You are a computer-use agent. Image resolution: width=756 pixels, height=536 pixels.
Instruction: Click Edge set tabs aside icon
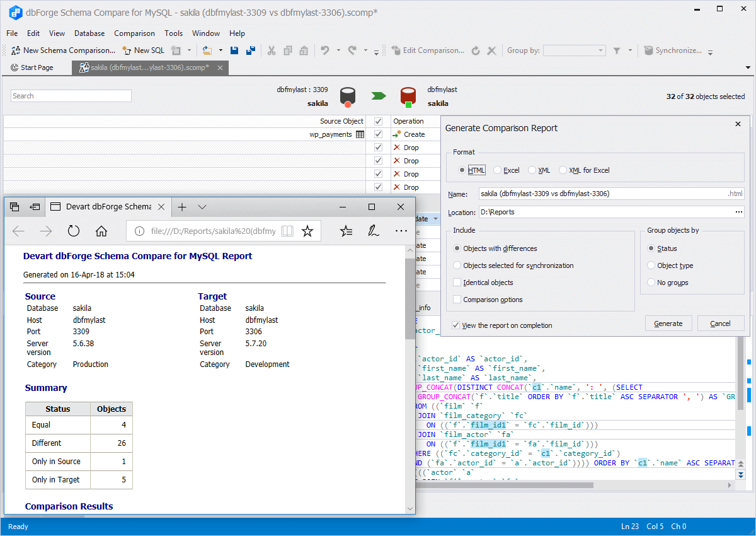click(35, 206)
